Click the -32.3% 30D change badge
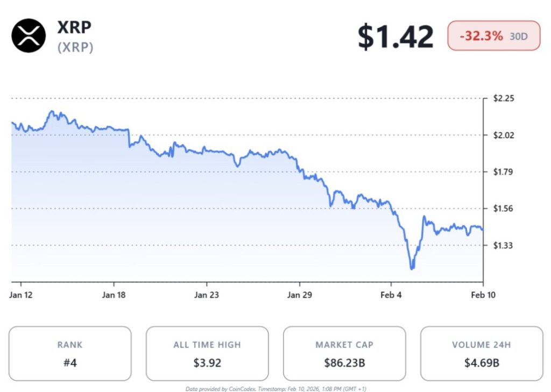The image size is (551, 392). [493, 36]
